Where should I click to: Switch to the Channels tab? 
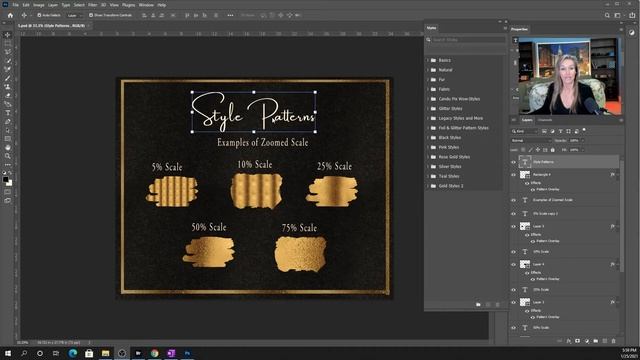coord(545,120)
